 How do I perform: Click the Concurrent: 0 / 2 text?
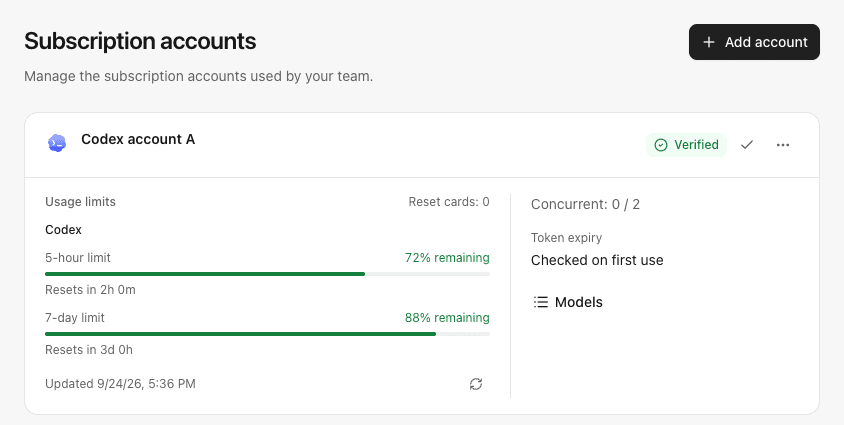click(585, 204)
